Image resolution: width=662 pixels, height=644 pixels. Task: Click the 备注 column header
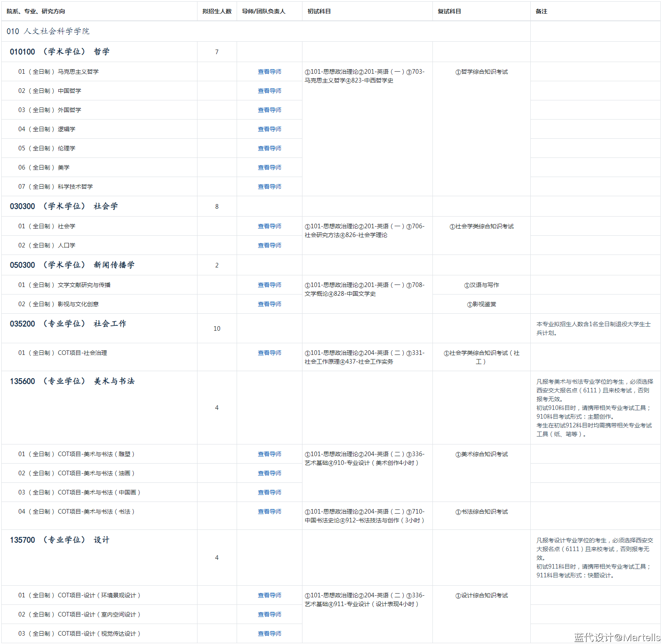pyautogui.click(x=541, y=11)
